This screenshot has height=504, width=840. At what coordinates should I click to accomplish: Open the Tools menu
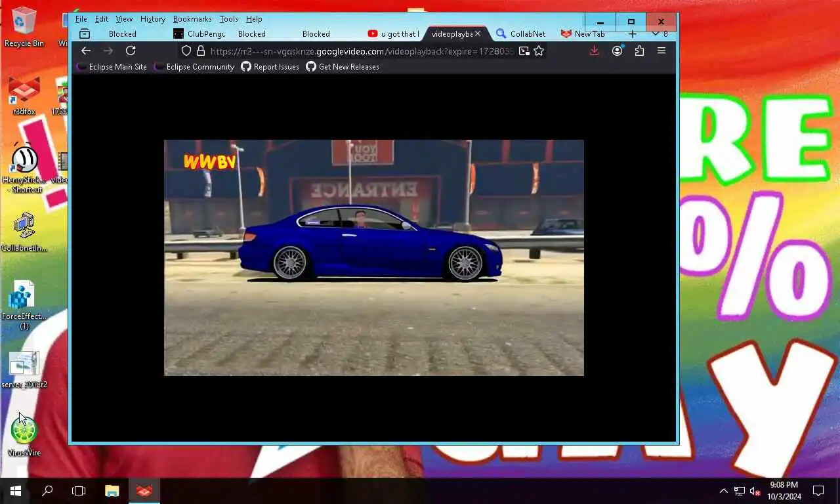[229, 19]
